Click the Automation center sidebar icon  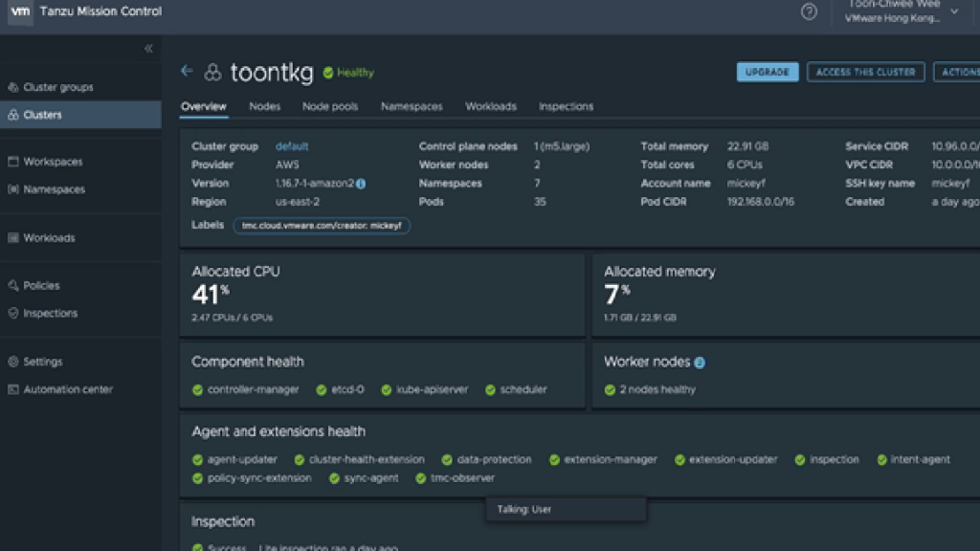(x=13, y=389)
